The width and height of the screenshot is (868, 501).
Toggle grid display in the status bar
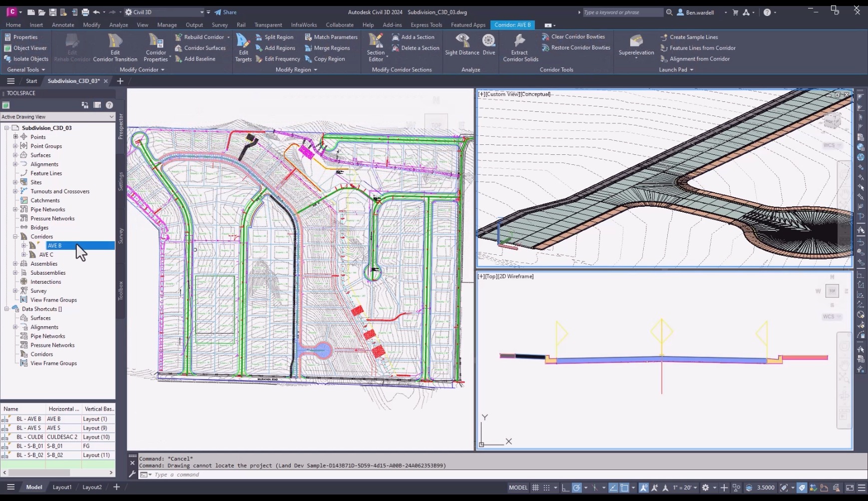pos(535,487)
